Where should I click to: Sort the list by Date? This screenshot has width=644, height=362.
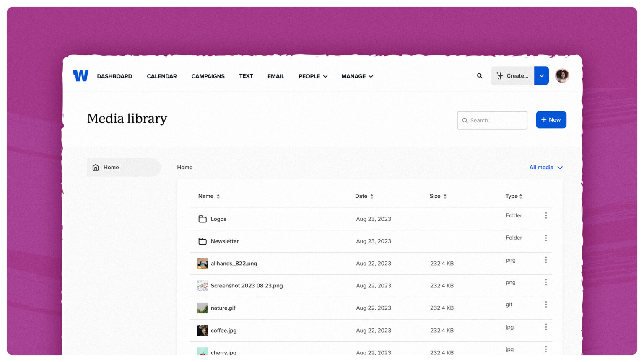[x=364, y=196]
